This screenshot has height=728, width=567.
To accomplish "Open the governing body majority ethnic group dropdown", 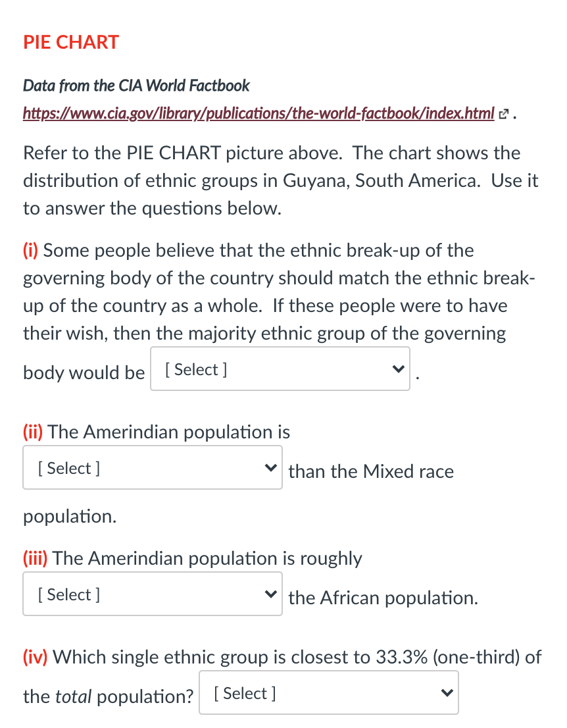I will [x=280, y=369].
